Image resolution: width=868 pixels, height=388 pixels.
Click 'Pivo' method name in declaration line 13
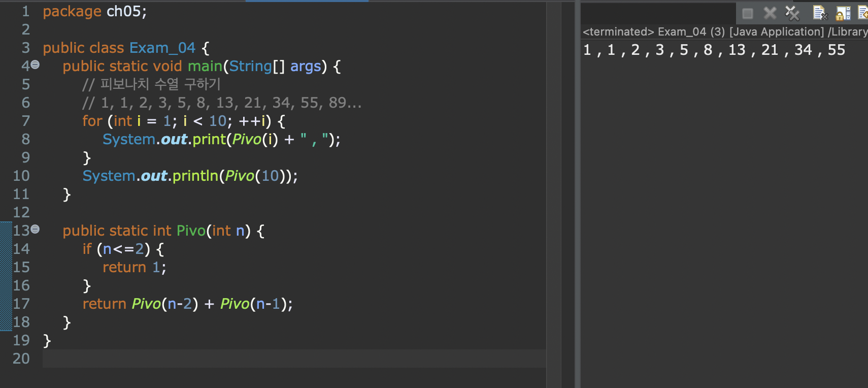coord(191,231)
